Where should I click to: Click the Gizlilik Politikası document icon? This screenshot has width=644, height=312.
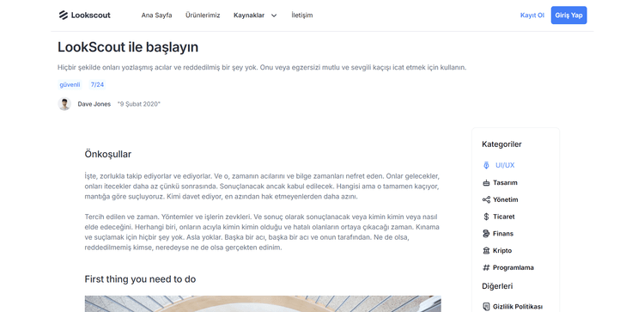[486, 307]
